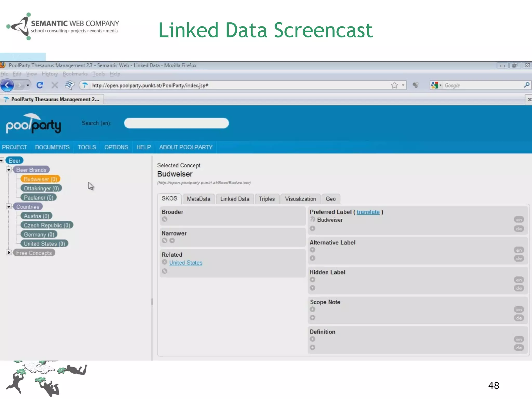Open the United States related link
This screenshot has width=532, height=399.
point(185,263)
